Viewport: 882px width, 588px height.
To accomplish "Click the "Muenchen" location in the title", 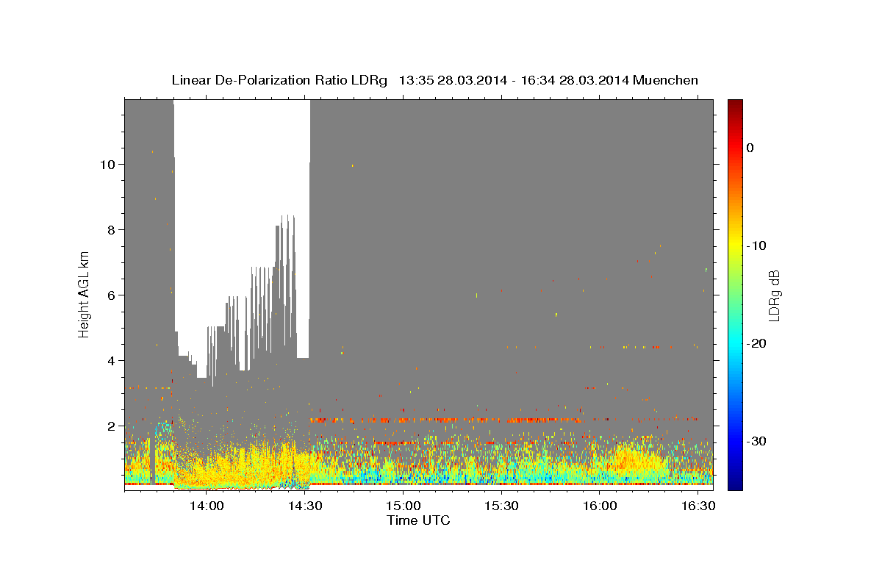I will 666,80.
